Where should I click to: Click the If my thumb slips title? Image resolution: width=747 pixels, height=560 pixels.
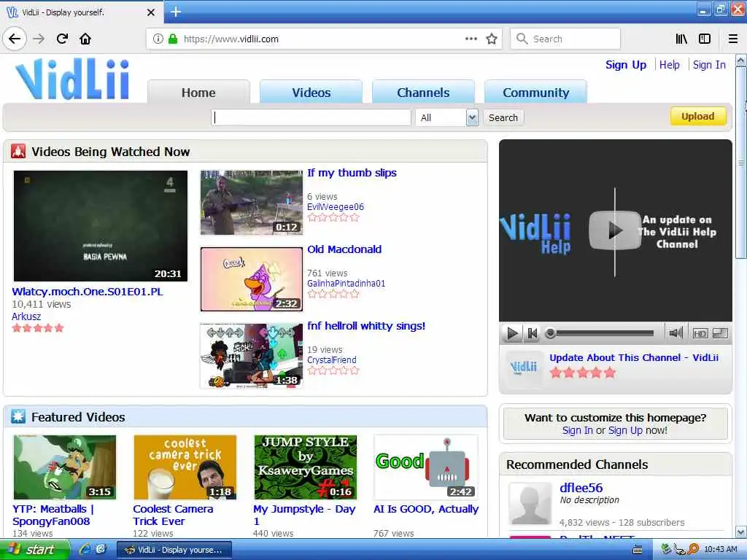352,173
